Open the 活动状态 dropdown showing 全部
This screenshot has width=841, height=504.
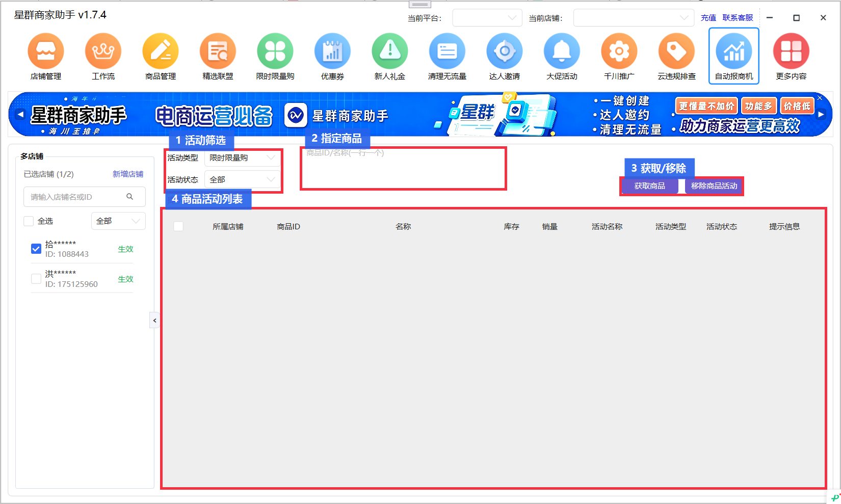pyautogui.click(x=242, y=179)
